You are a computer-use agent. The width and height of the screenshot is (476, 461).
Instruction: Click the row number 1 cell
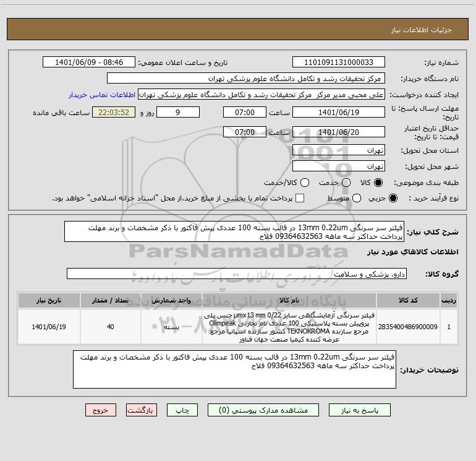pyautogui.click(x=449, y=327)
